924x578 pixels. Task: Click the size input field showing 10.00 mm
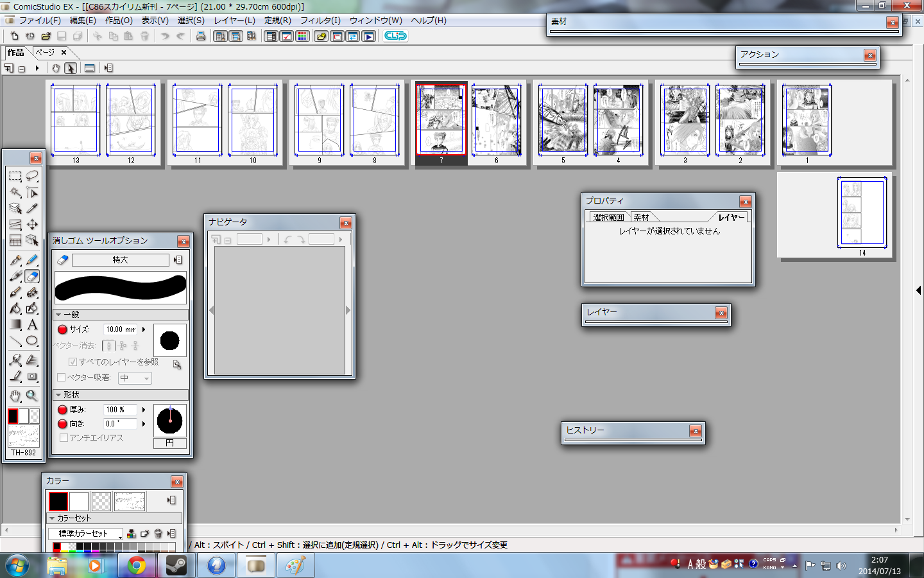(x=121, y=329)
